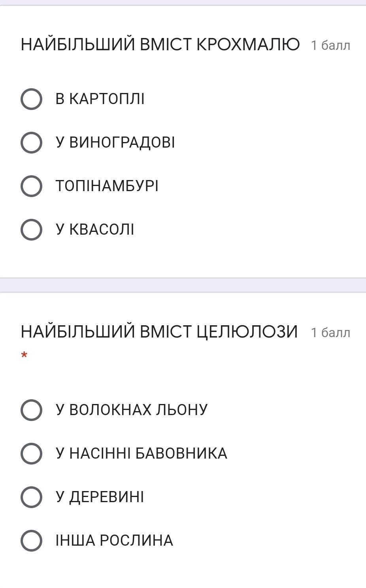Tap the У ДЕРЕВИНІ answer label
The image size is (366, 588).
pos(100,497)
